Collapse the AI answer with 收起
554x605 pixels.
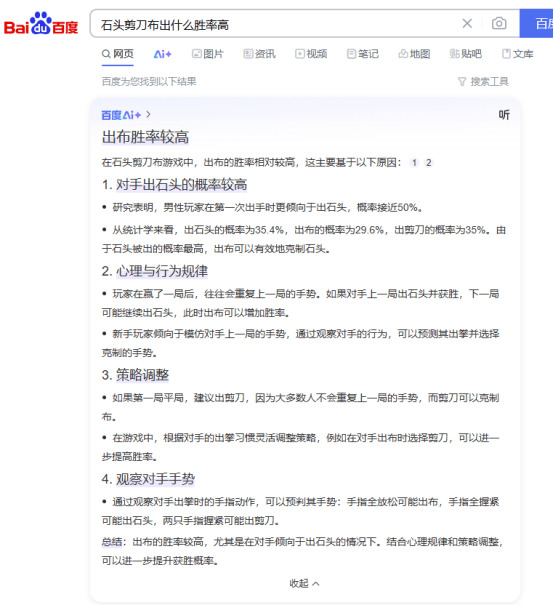pyautogui.click(x=304, y=583)
